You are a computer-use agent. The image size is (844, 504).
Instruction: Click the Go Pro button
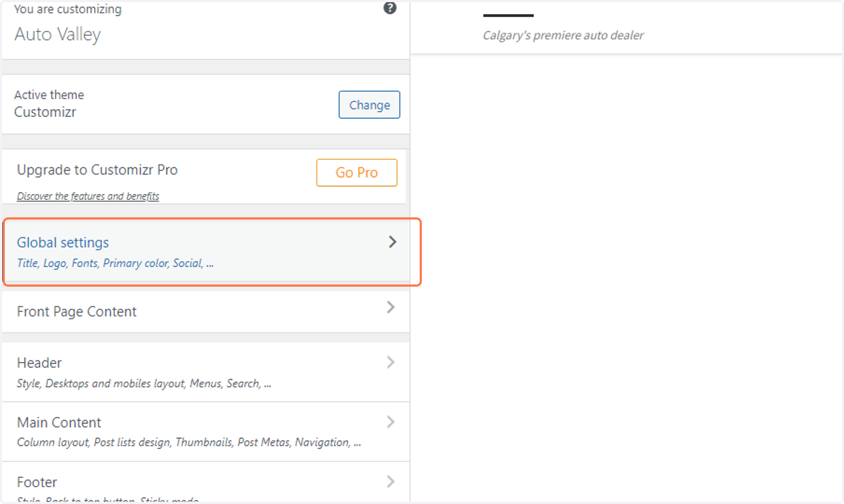click(x=357, y=172)
